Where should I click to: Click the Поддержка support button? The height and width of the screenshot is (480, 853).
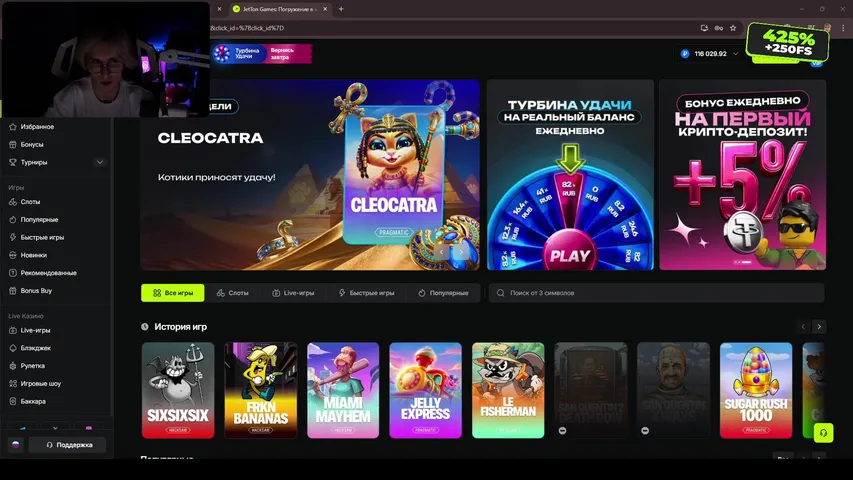point(68,445)
